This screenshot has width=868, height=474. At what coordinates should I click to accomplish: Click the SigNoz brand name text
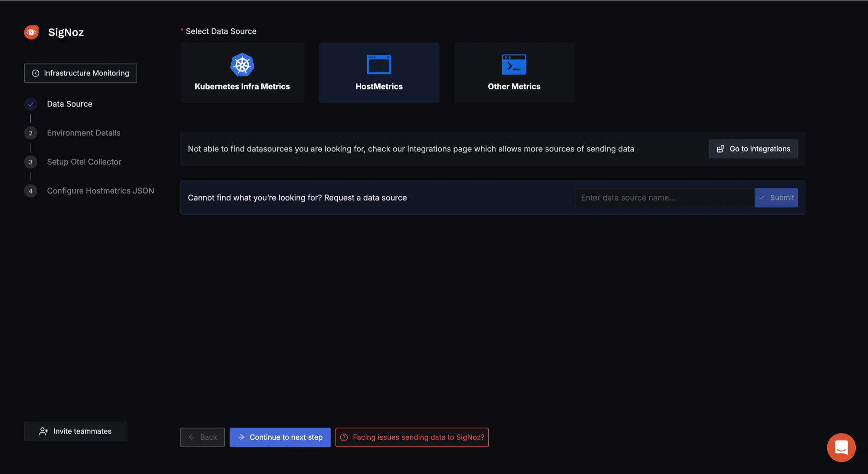point(66,32)
